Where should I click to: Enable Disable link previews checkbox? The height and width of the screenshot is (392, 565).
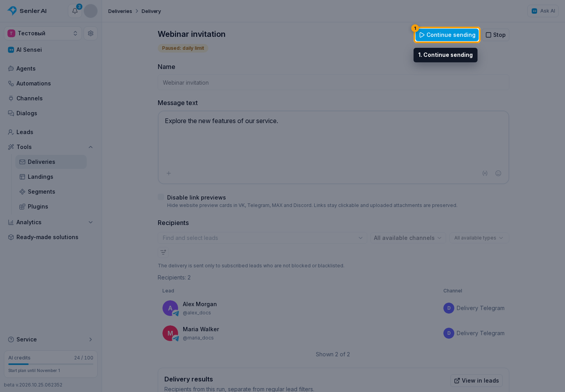click(161, 197)
